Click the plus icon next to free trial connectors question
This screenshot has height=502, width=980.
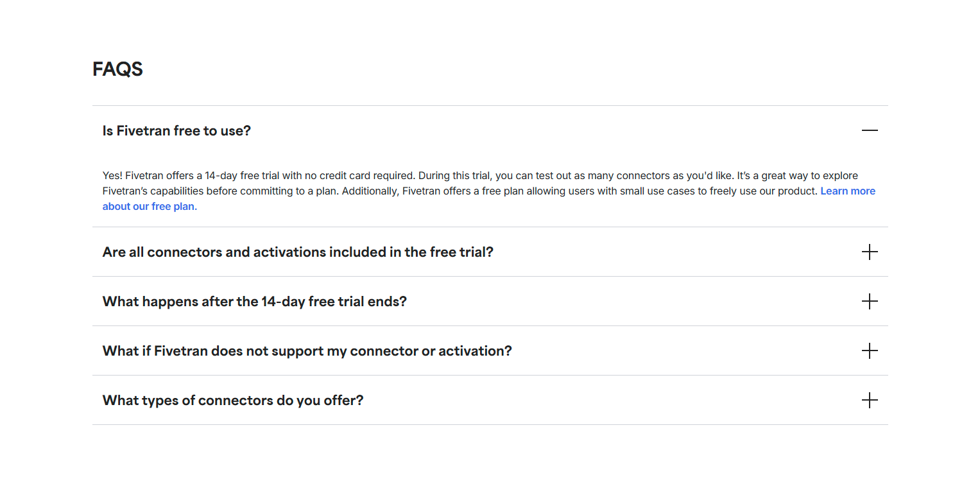tap(870, 252)
